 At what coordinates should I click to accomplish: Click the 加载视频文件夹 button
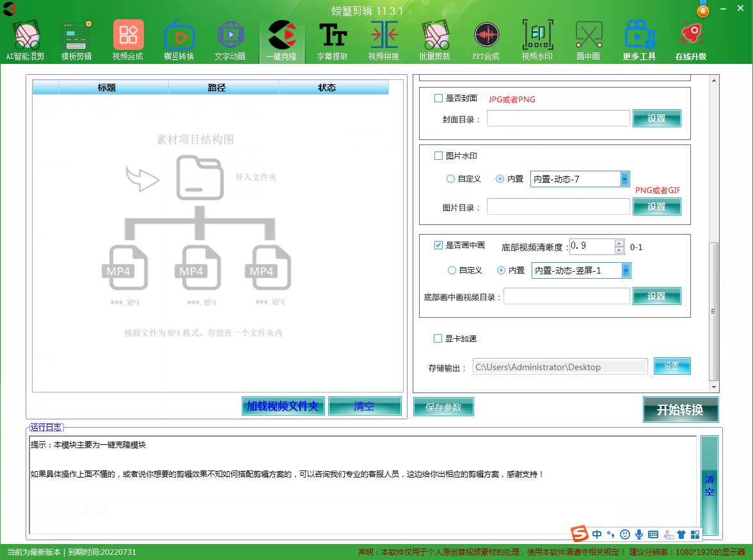coord(283,407)
